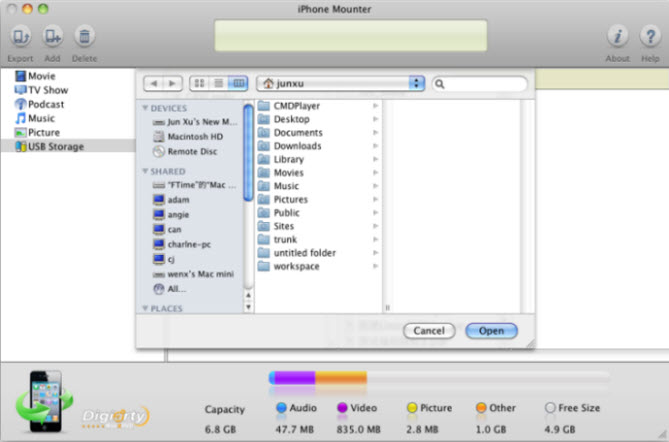Switch to list view
Viewport: 669px width, 442px height.
click(x=218, y=83)
